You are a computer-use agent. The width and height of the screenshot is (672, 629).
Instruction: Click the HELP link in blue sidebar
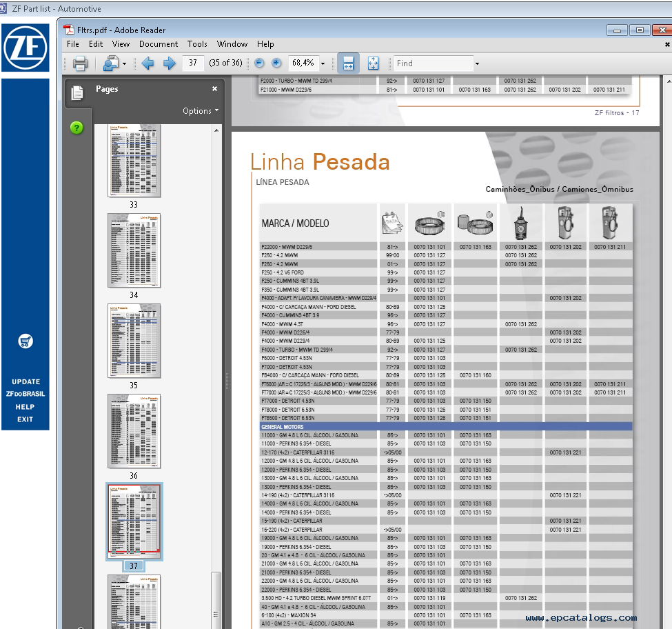point(25,407)
